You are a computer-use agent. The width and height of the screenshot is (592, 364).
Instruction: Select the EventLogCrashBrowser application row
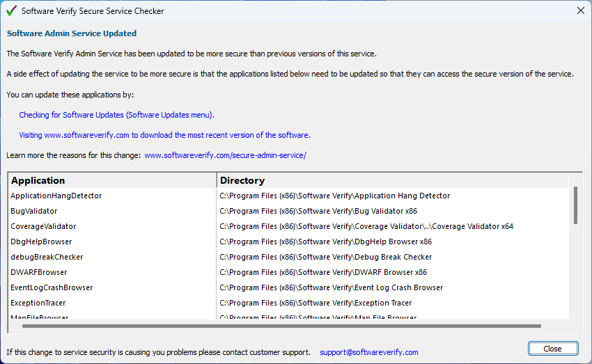point(289,287)
